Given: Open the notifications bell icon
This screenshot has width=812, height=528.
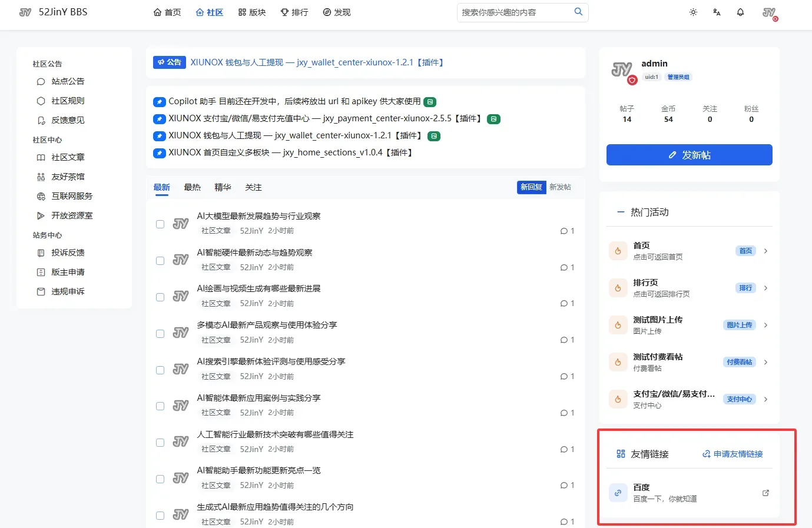Looking at the screenshot, I should tap(740, 12).
